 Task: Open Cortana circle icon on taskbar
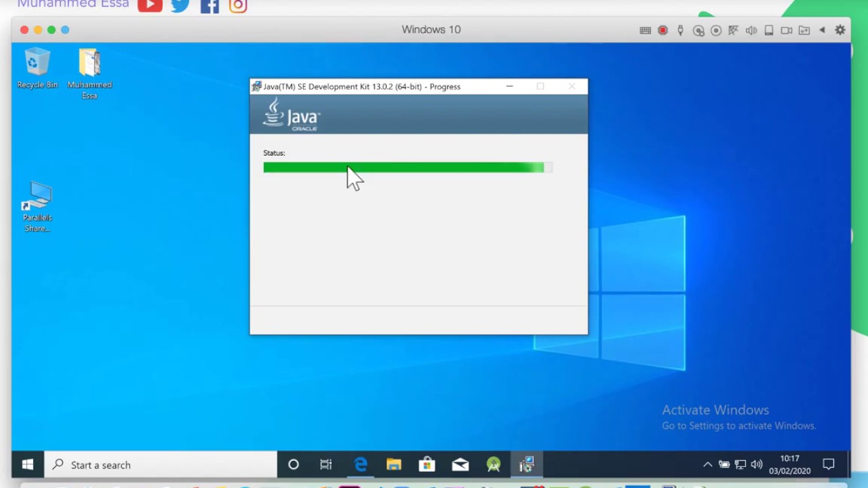click(x=294, y=465)
